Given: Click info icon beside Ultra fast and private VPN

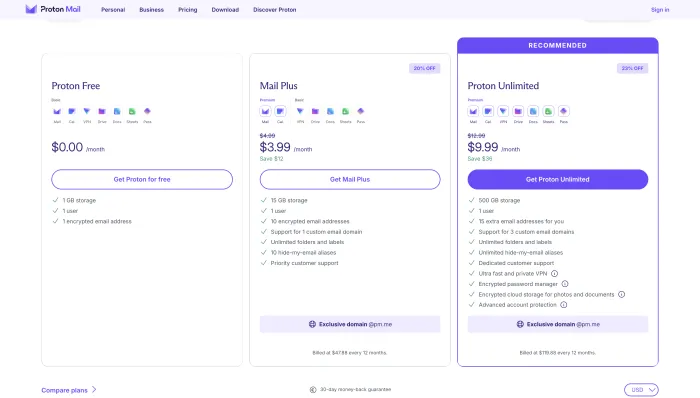Looking at the screenshot, I should click(x=554, y=274).
